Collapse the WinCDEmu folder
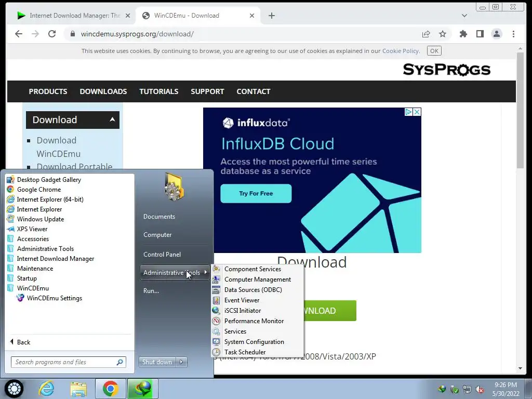 tap(28, 288)
